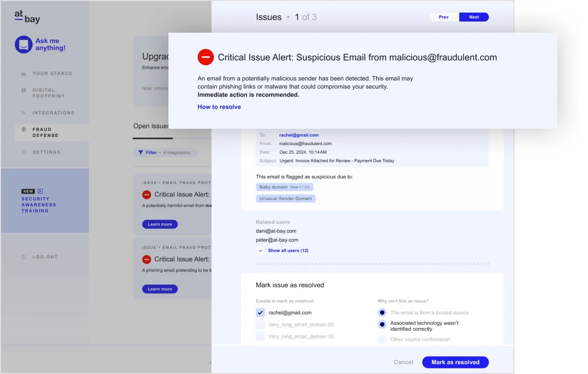Open Your Stance section
The height and width of the screenshot is (374, 588).
point(52,74)
